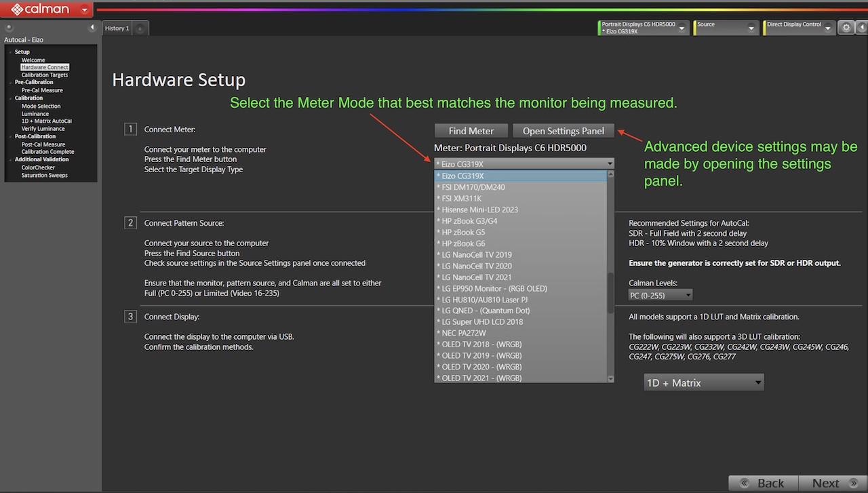
Task: Pick LG NanoCell TV 2019
Action: 521,254
